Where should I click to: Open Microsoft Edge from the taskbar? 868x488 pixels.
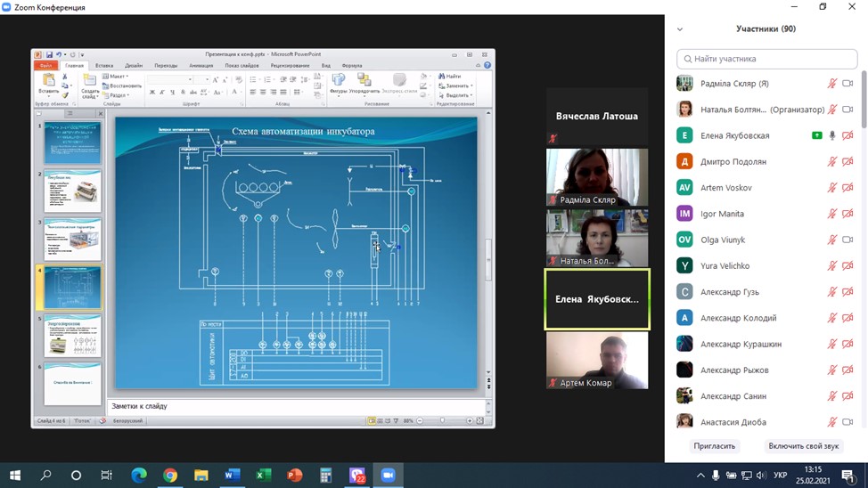[139, 476]
